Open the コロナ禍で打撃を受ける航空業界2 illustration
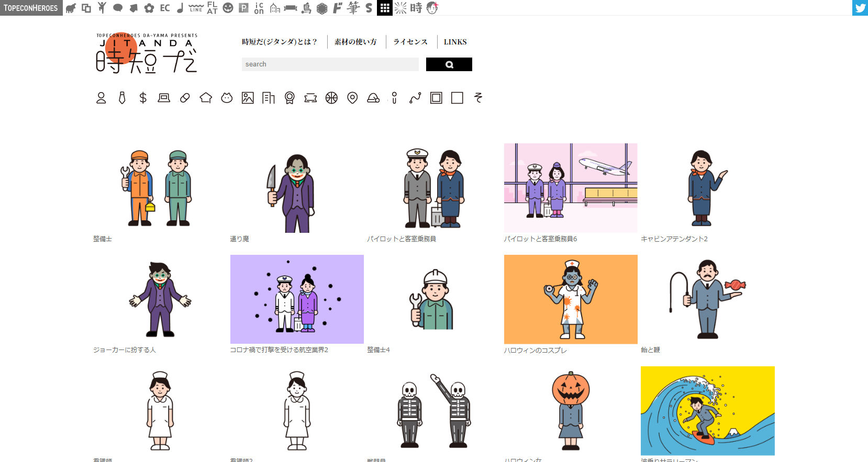Screen dimensions: 868x462 pos(297,299)
